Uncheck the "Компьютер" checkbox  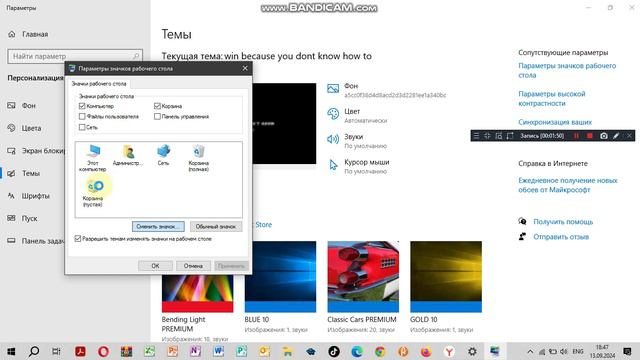pos(82,106)
